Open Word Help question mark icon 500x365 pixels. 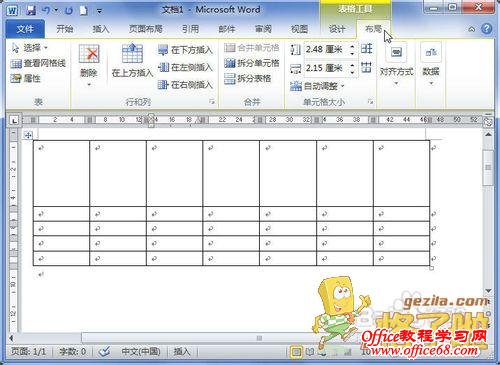(x=486, y=29)
